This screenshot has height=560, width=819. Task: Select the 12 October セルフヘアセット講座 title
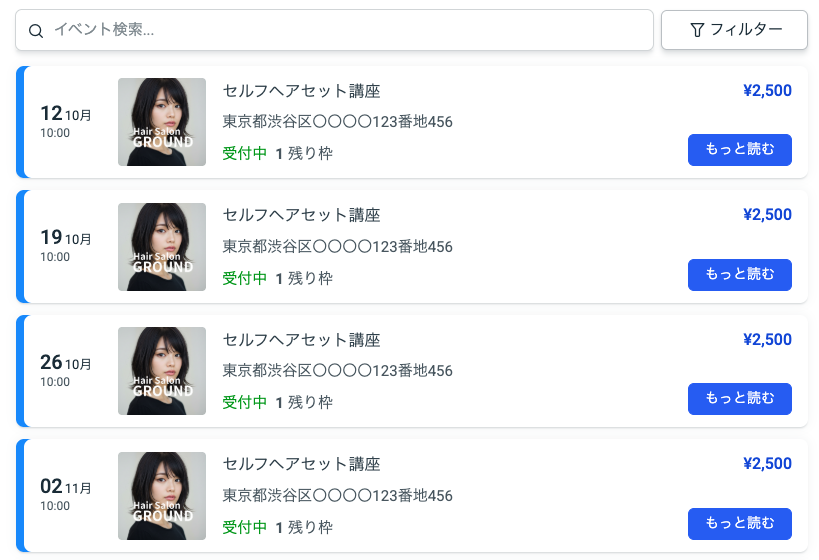[301, 91]
